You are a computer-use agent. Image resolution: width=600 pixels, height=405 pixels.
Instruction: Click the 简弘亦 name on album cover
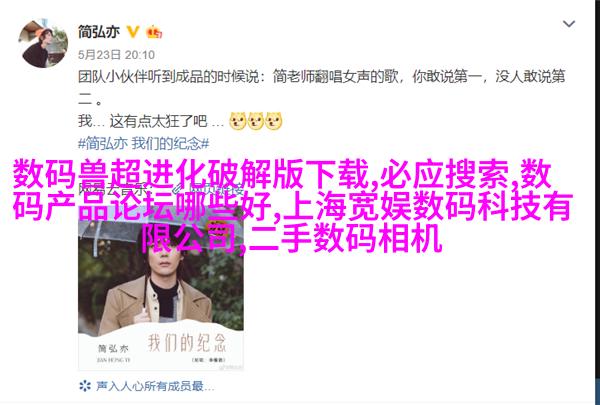coord(113,349)
